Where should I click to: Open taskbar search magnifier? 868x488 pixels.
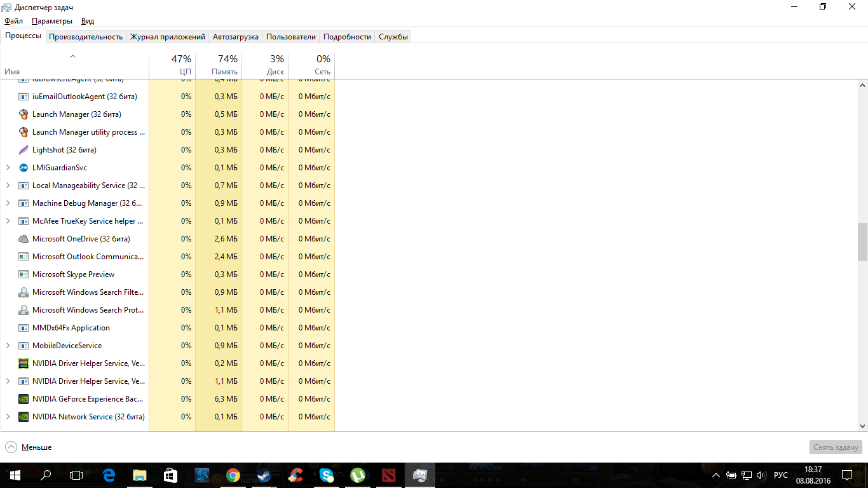[x=46, y=475]
